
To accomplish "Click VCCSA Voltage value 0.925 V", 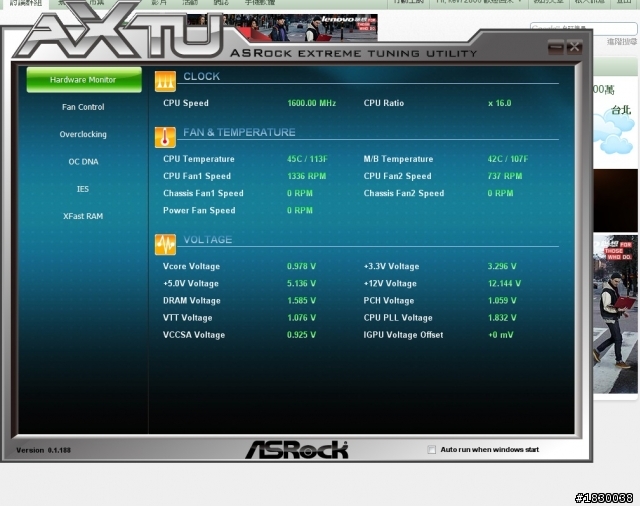I will click(x=301, y=335).
